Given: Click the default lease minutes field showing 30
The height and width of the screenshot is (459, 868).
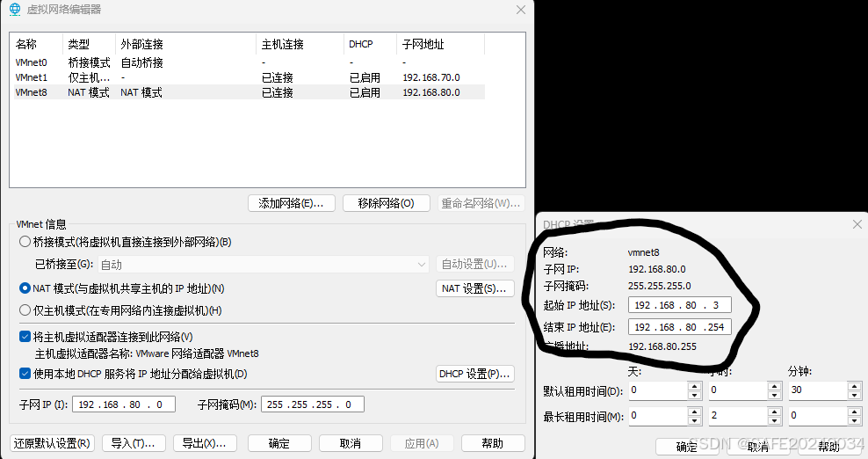Looking at the screenshot, I should point(818,390).
